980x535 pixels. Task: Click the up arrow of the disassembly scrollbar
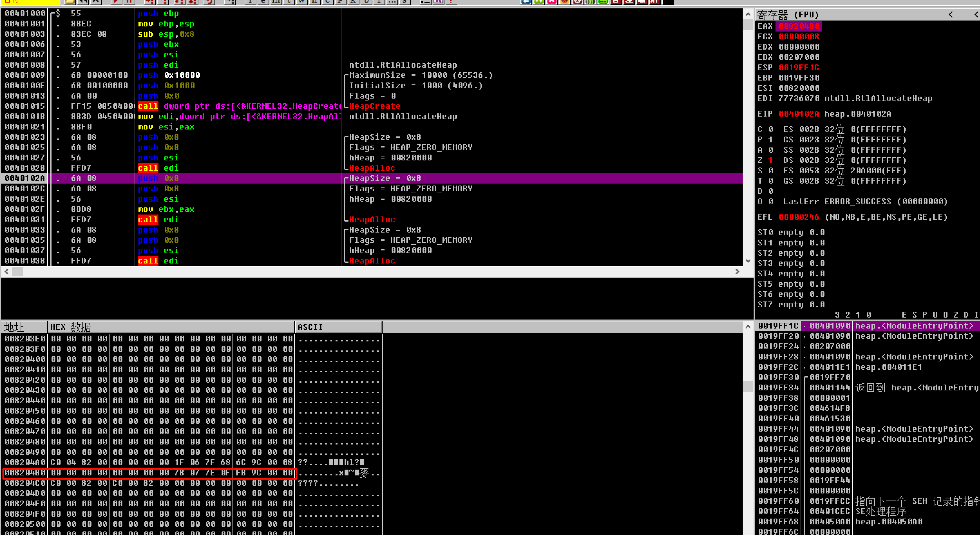pos(748,14)
